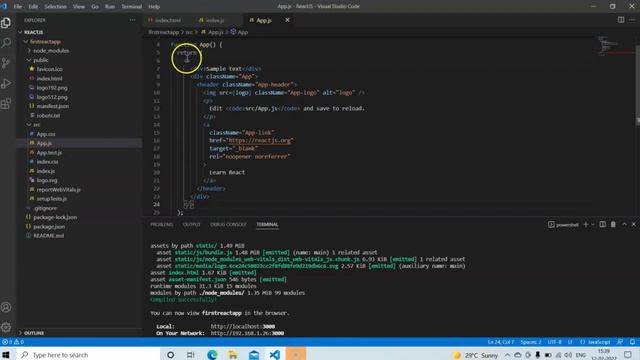
Task: Open the View menu
Action: tap(79, 7)
